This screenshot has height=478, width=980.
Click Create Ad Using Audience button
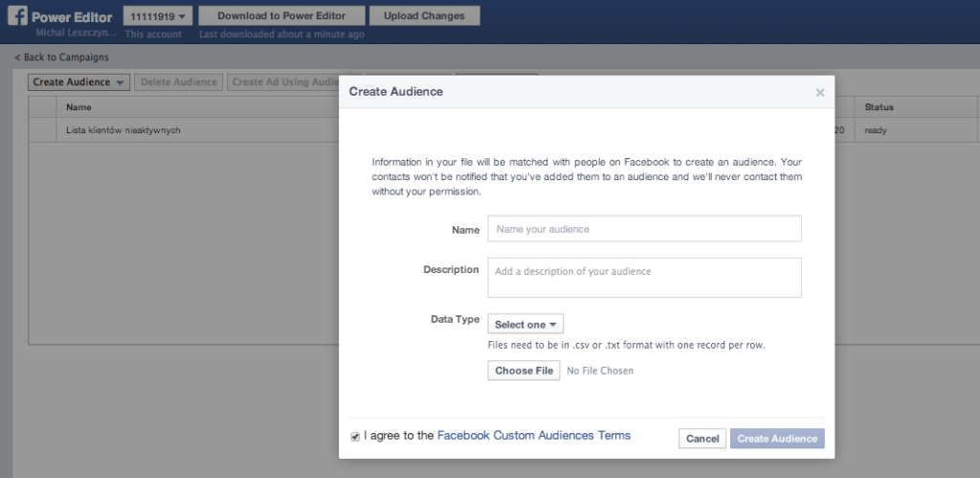284,82
